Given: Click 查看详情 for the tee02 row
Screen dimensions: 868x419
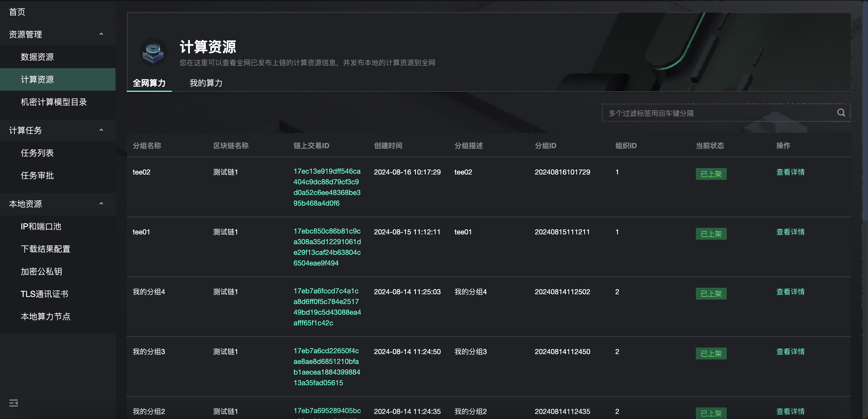Looking at the screenshot, I should 790,172.
